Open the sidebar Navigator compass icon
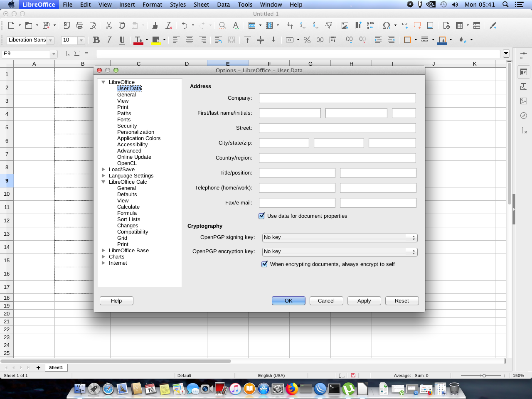Screen dimensions: 532x399 [524, 116]
